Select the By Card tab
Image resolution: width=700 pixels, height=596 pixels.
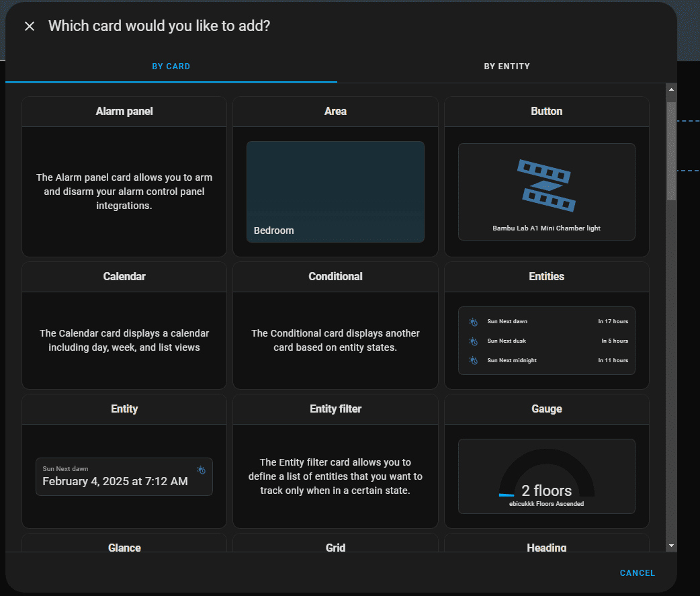[171, 67]
